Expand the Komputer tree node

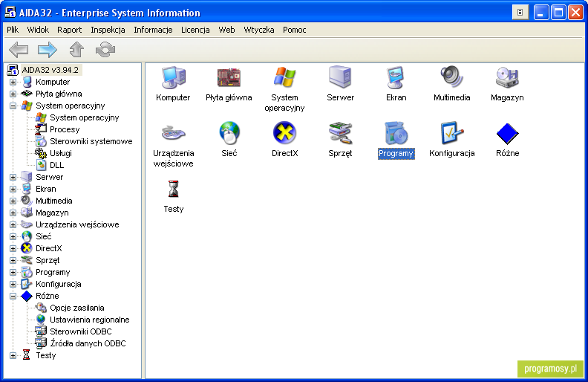(13, 82)
